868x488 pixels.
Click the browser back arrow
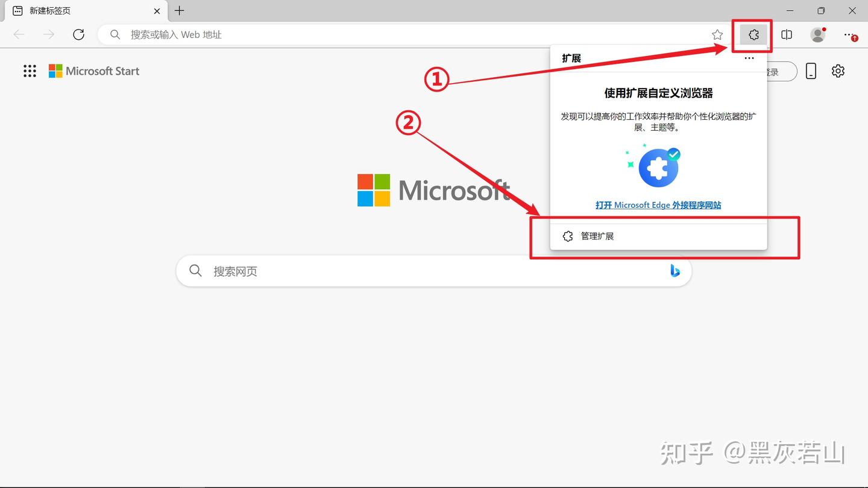pos(19,35)
